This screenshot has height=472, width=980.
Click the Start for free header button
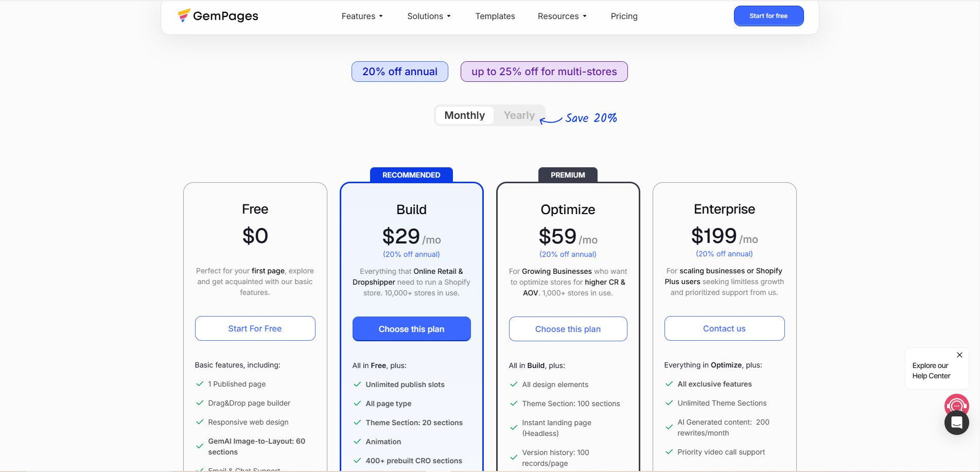[768, 16]
